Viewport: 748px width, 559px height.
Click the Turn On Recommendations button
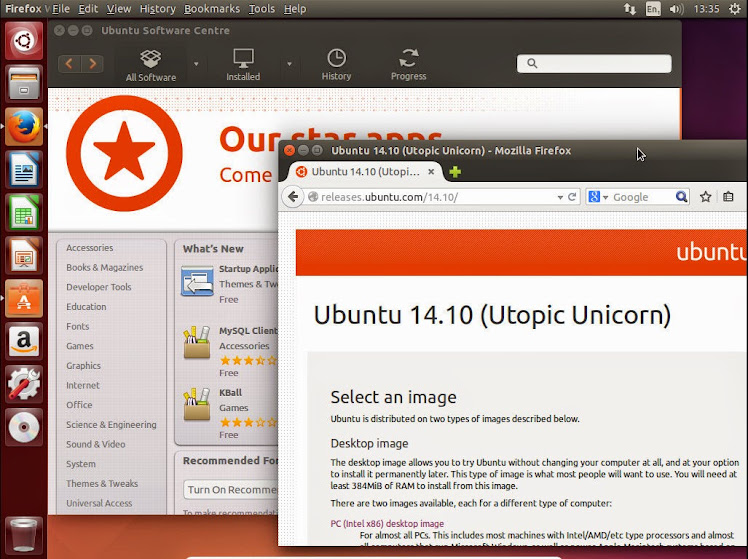pyautogui.click(x=231, y=490)
